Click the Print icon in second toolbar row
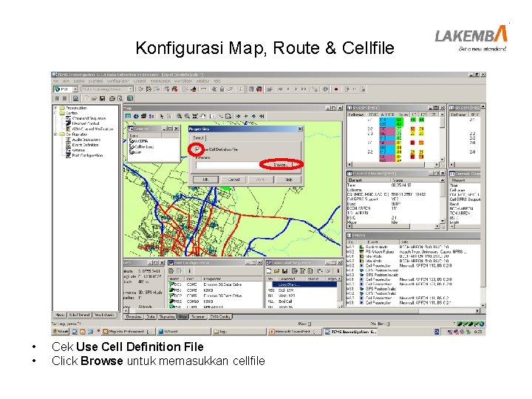 pyautogui.click(x=112, y=98)
